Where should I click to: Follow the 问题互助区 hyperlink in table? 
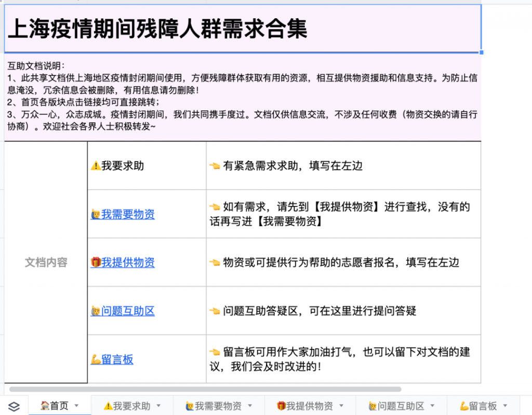coord(128,311)
